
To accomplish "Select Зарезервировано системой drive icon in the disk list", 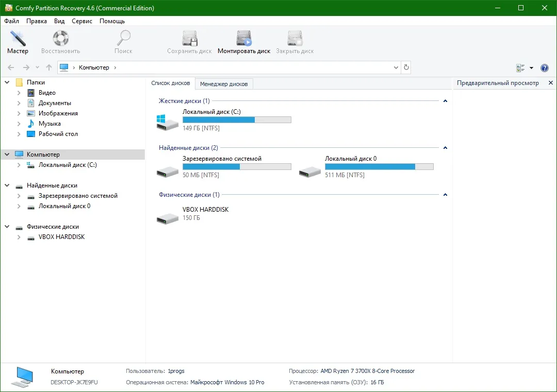I will pos(167,172).
